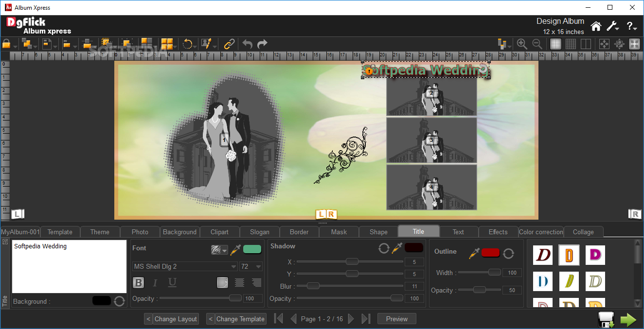Align title text right

click(256, 282)
